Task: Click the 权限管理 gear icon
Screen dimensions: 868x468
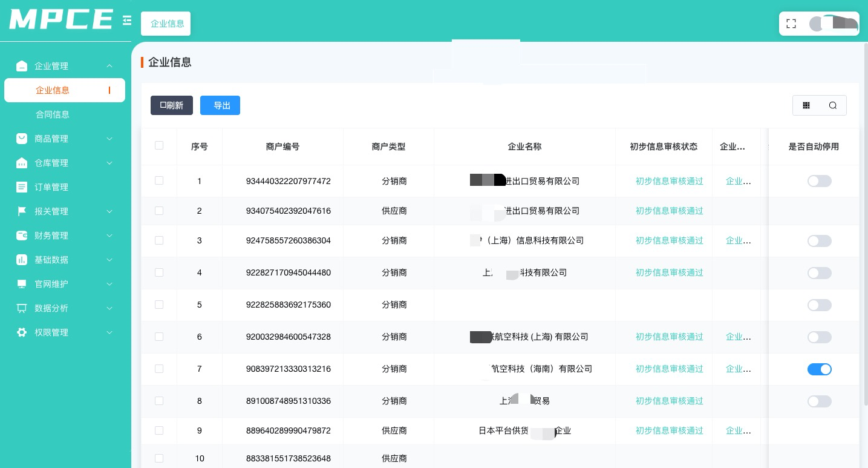Action: (22, 332)
